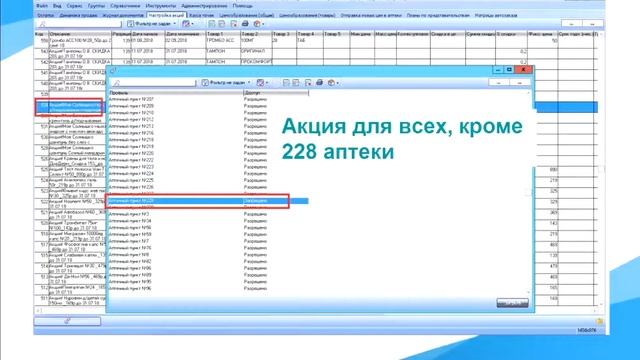This screenshot has height=360, width=640.
Task: Click the button at dialog bottom right
Action: (x=512, y=303)
